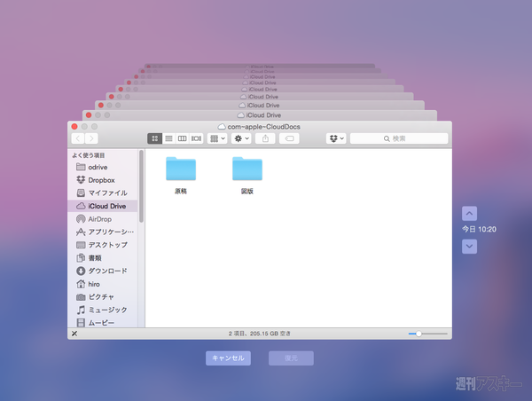This screenshot has width=532, height=401.
Task: Go to the previous snapshot with the up arrow
Action: pos(469,214)
